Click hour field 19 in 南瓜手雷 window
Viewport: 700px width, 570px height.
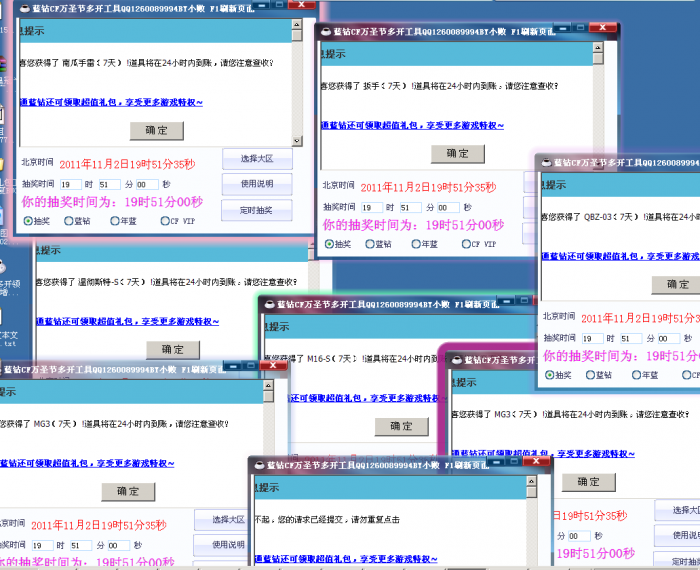(x=71, y=184)
